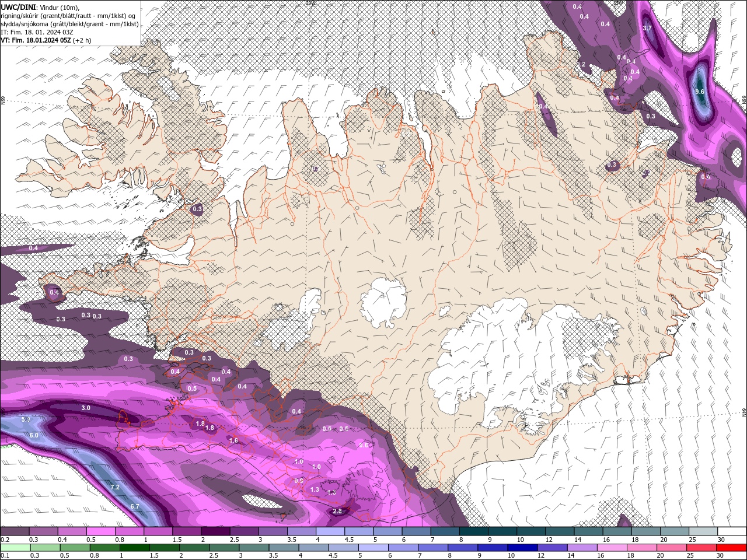Viewport: 747px width, 560px height.
Task: Click the 5.3 precipitation value label
Action: [x=26, y=419]
